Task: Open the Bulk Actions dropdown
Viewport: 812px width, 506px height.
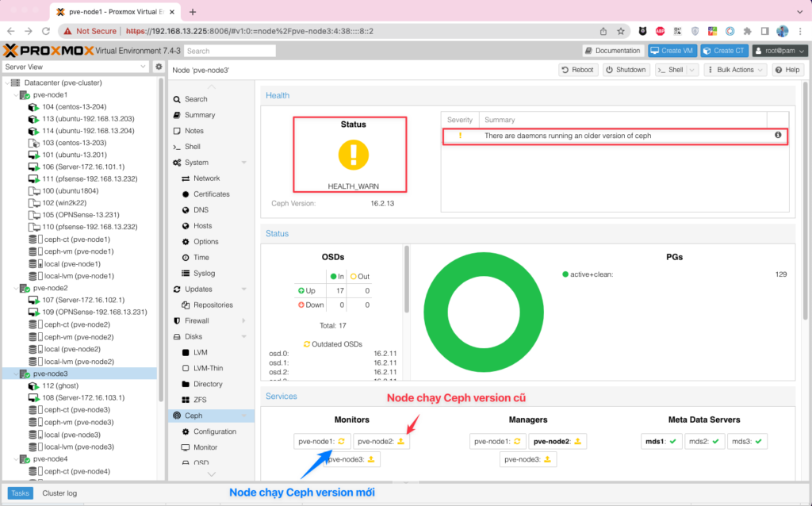Action: point(735,70)
